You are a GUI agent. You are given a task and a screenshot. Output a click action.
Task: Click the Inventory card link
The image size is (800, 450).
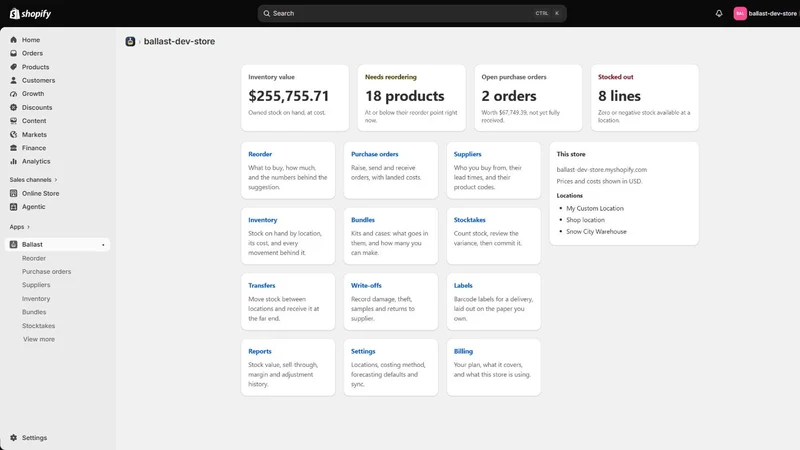point(262,220)
